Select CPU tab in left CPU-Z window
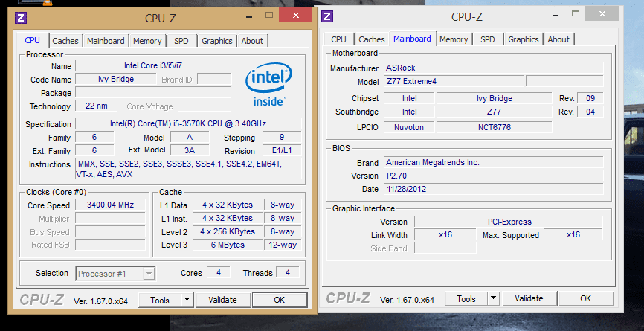 click(33, 40)
